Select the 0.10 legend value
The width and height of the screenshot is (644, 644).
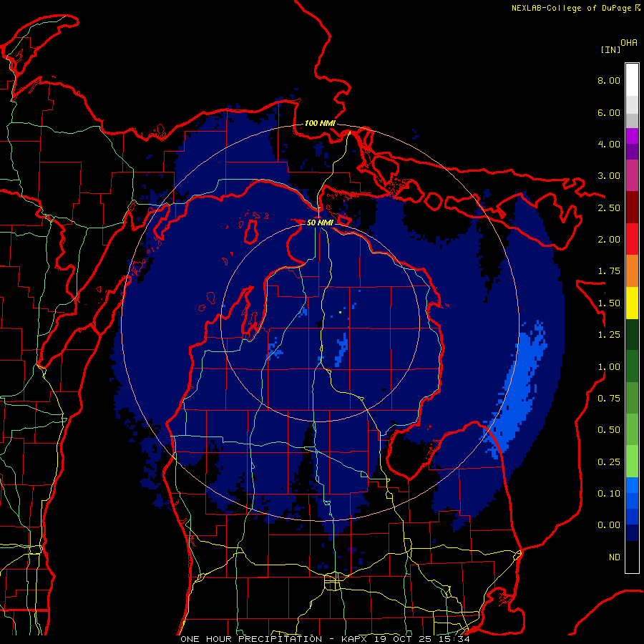(609, 494)
